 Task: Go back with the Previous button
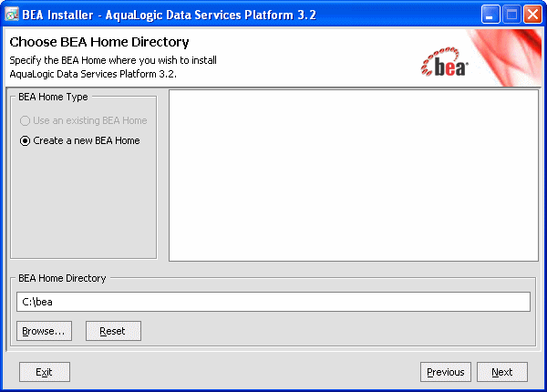pos(446,372)
